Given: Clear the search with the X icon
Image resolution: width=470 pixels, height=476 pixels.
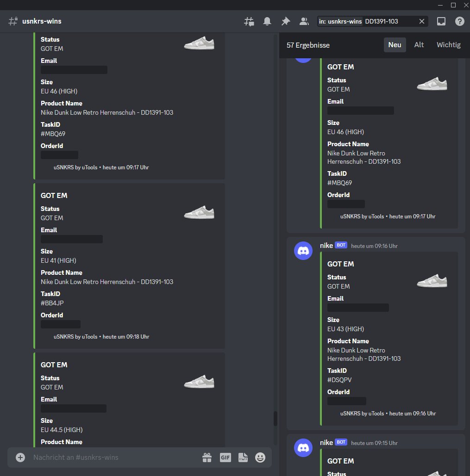Looking at the screenshot, I should (422, 21).
